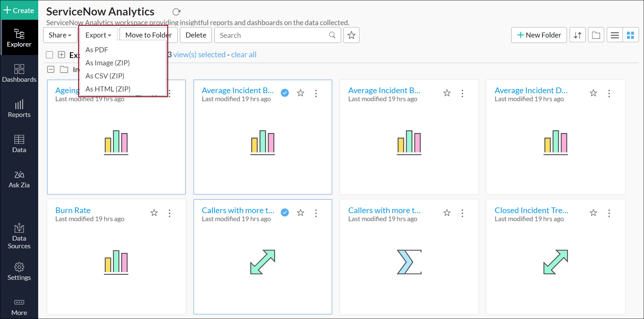The image size is (644, 319).
Task: Open the sigma thumbnail of Callers report
Action: (409, 262)
